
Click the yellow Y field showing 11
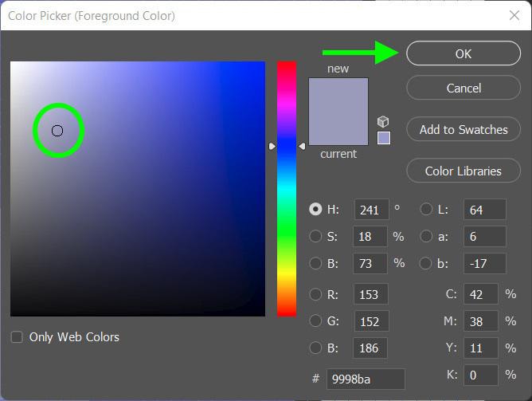[x=481, y=348]
